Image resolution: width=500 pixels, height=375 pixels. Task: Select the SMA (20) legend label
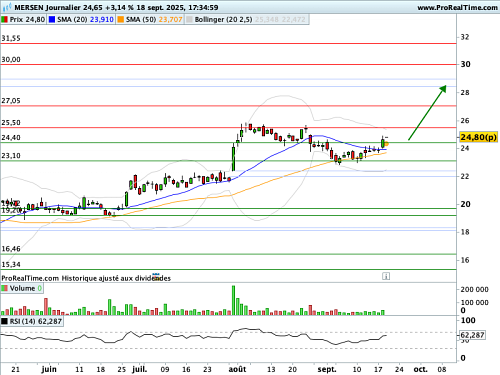point(72,20)
